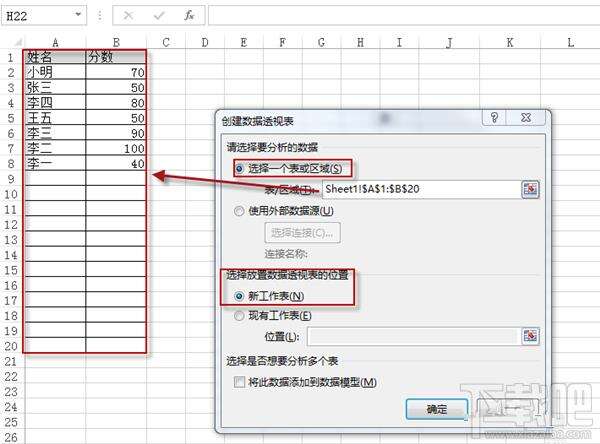This screenshot has height=444, width=600.
Task: Click cell with score 90
Action: pos(116,133)
